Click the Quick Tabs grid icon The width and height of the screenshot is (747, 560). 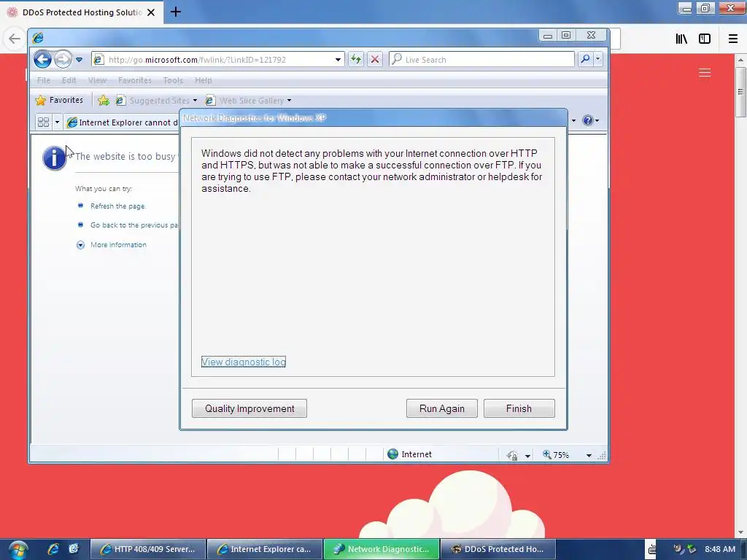(43, 122)
